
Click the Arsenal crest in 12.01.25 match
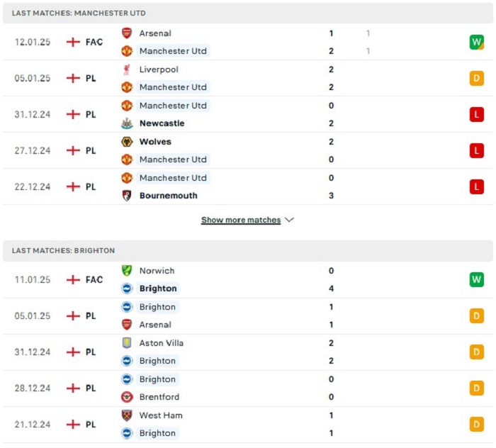coord(127,33)
